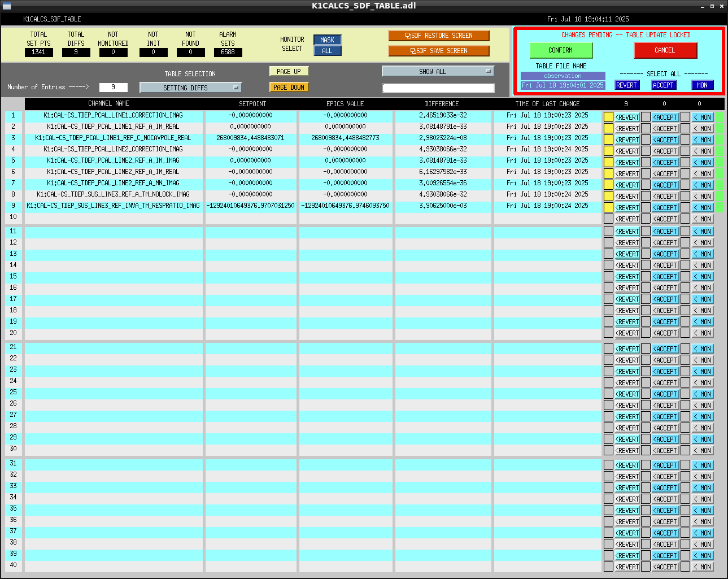Toggle the yellow revert checkbox on row 5
The width and height of the screenshot is (728, 579).
coord(608,162)
